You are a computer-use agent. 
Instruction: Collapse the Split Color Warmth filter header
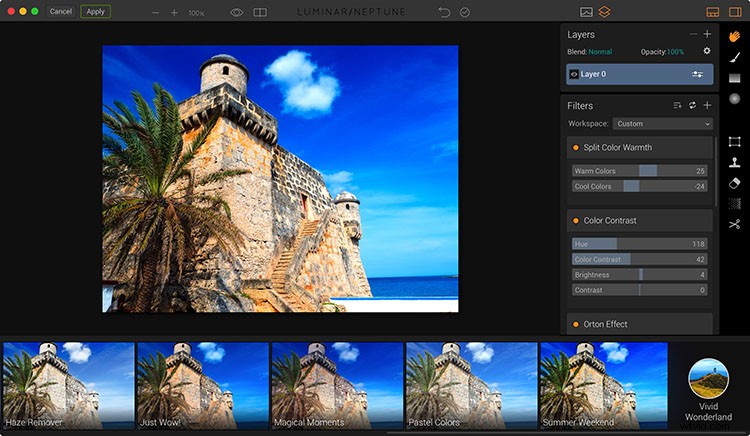coord(640,148)
